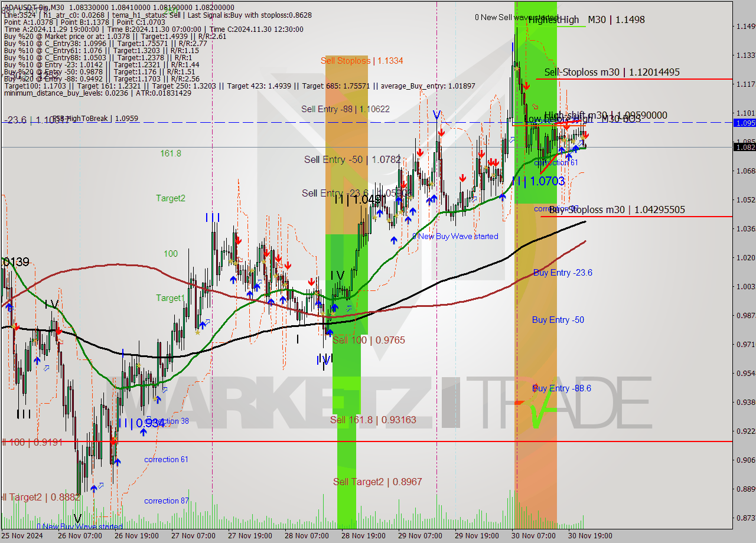Image resolution: width=756 pixels, height=543 pixels.
Task: Click the 0.922 price axis value
Action: [745, 431]
